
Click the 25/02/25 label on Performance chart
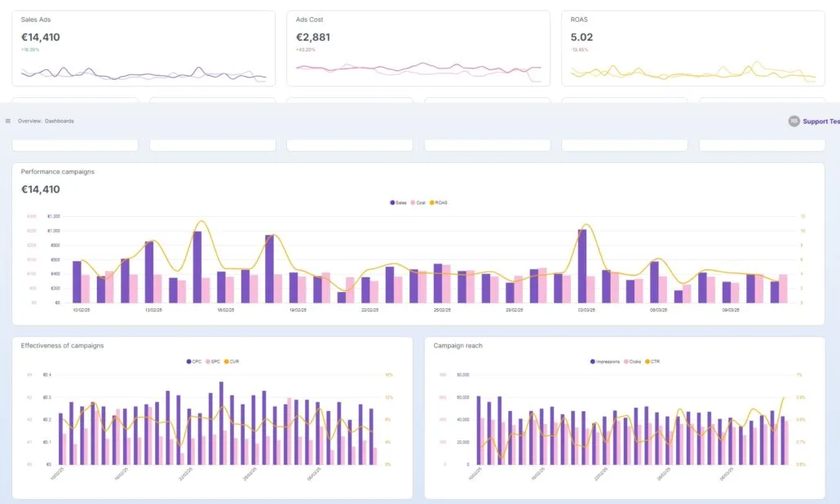(x=442, y=310)
